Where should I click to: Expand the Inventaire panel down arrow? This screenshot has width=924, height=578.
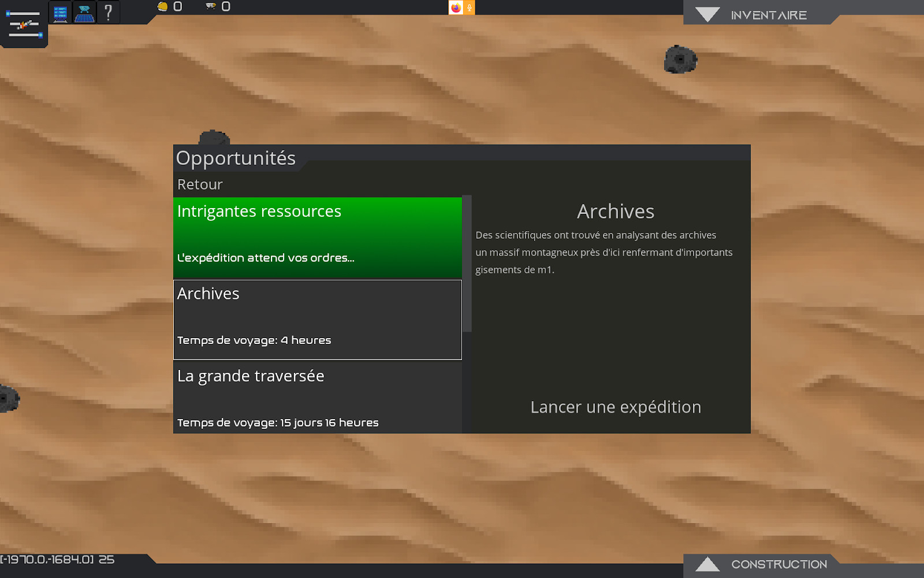pyautogui.click(x=707, y=14)
